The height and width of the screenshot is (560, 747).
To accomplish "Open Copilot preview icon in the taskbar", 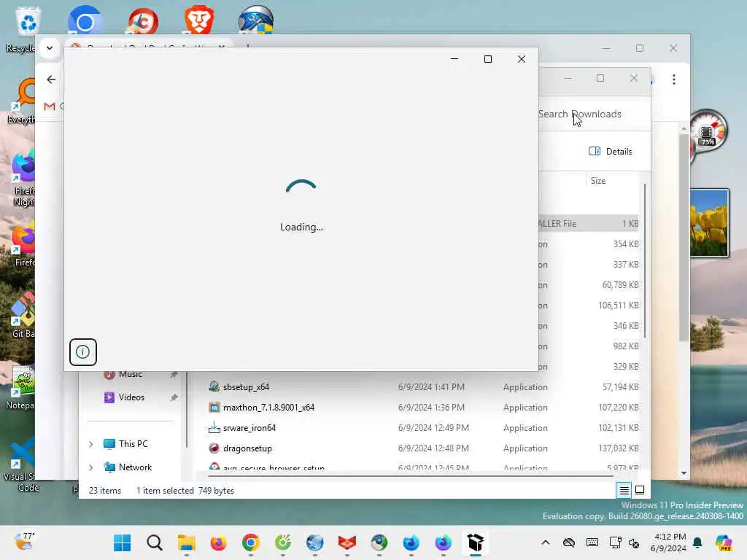I will [724, 542].
